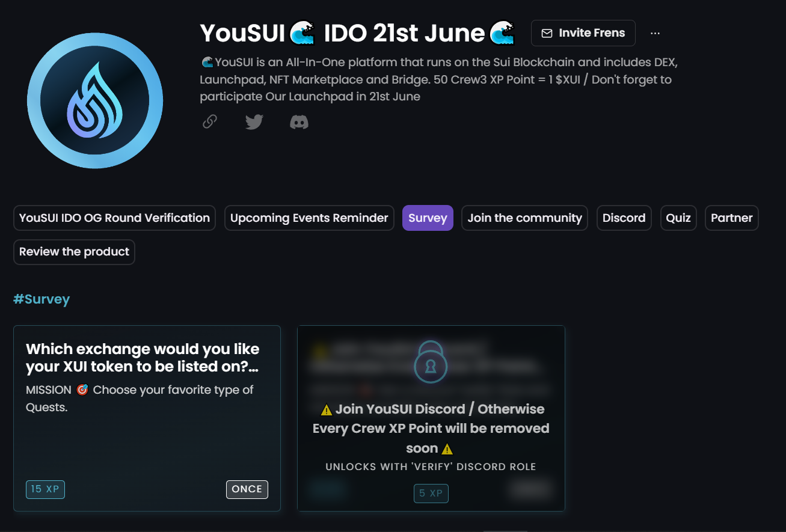Image resolution: width=786 pixels, height=532 pixels.
Task: Select the Upcoming Events Reminder tab
Action: click(x=309, y=218)
